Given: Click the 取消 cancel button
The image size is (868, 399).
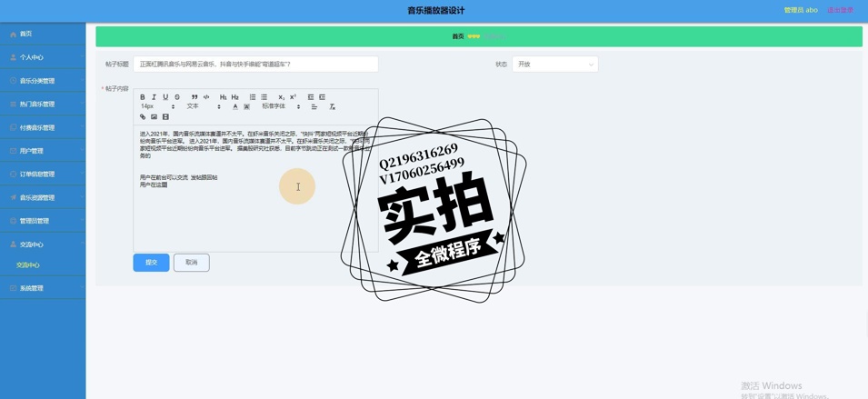Looking at the screenshot, I should (x=191, y=263).
